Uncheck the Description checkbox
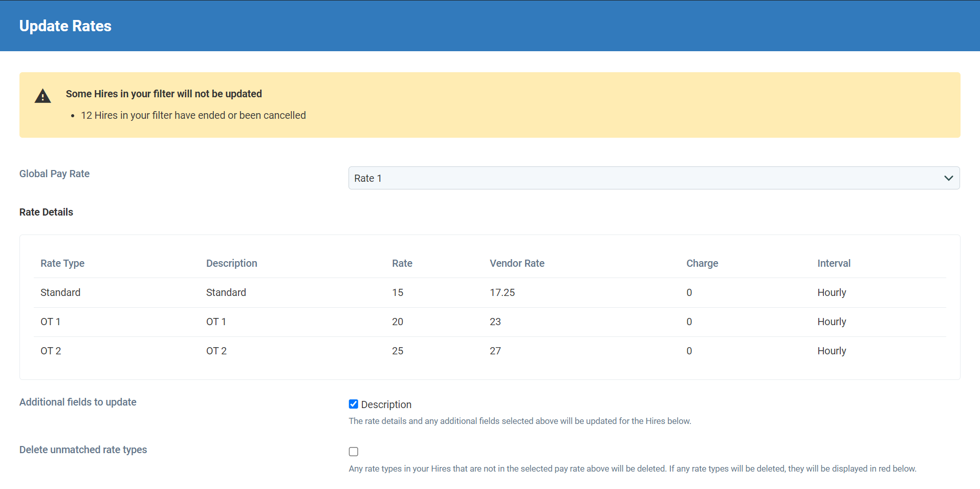This screenshot has width=980, height=489. pyautogui.click(x=353, y=404)
